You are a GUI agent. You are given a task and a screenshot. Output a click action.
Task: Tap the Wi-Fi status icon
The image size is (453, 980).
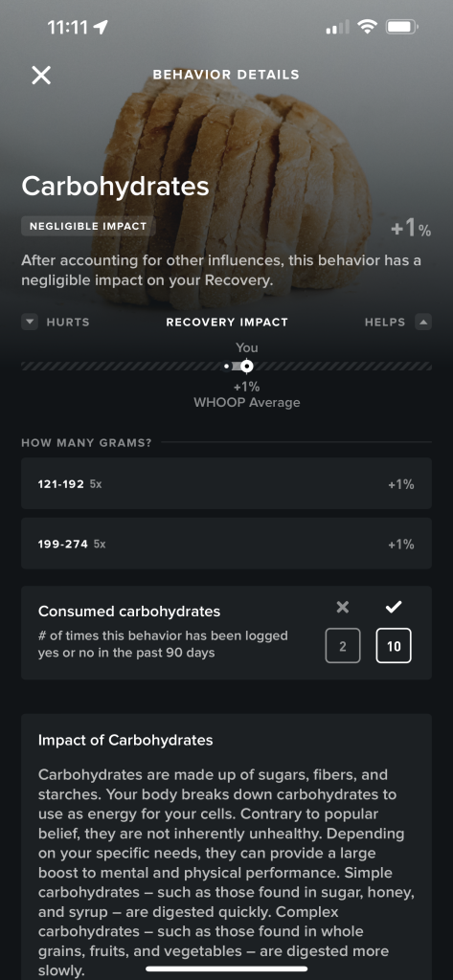[x=367, y=27]
